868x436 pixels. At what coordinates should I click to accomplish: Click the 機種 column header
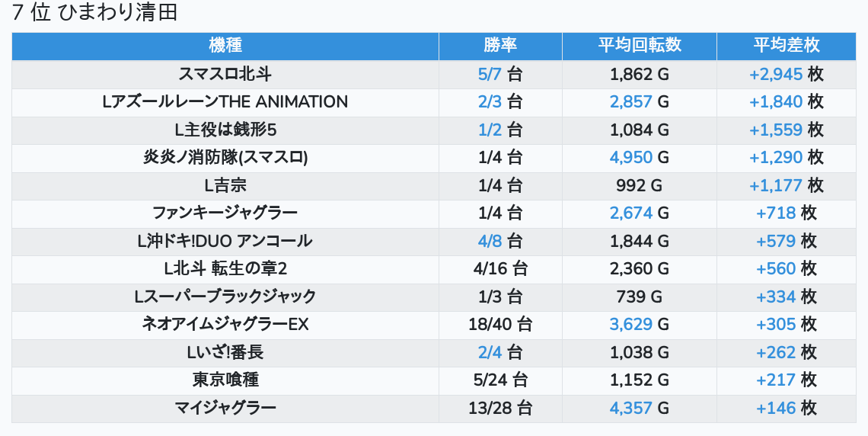[225, 46]
